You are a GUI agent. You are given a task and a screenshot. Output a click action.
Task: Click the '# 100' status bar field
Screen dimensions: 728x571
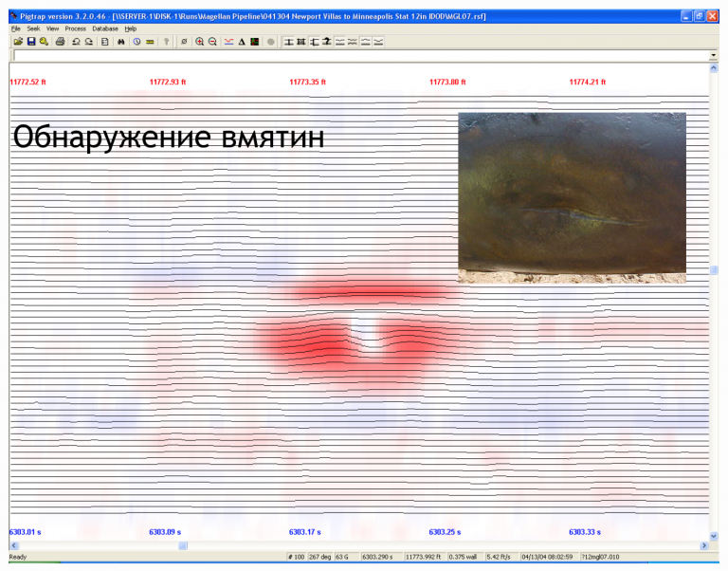click(296, 557)
